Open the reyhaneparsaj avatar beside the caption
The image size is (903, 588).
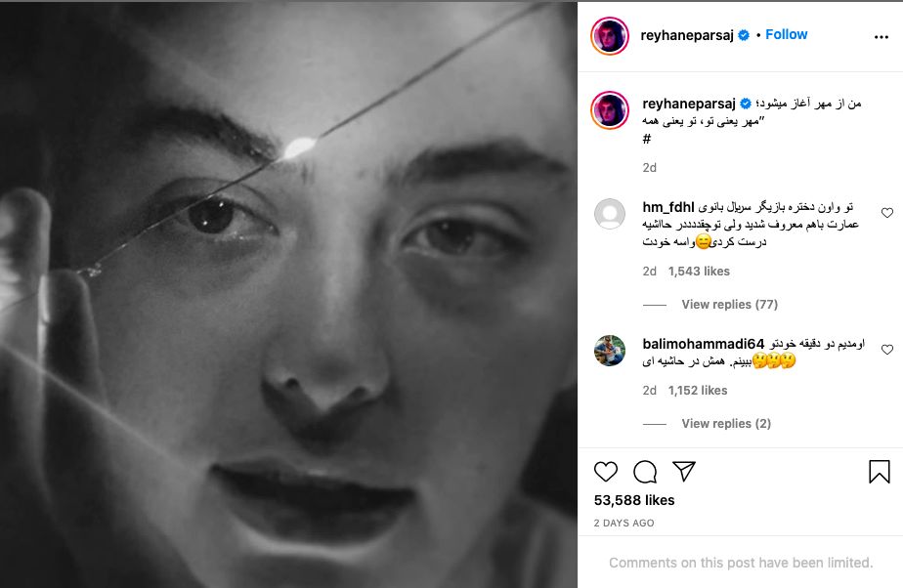click(610, 110)
